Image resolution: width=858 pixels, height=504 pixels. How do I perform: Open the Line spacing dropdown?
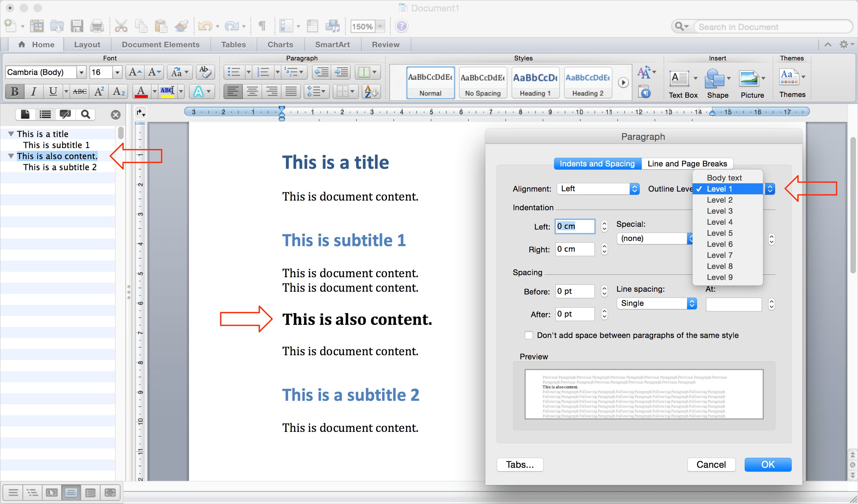[x=656, y=303]
